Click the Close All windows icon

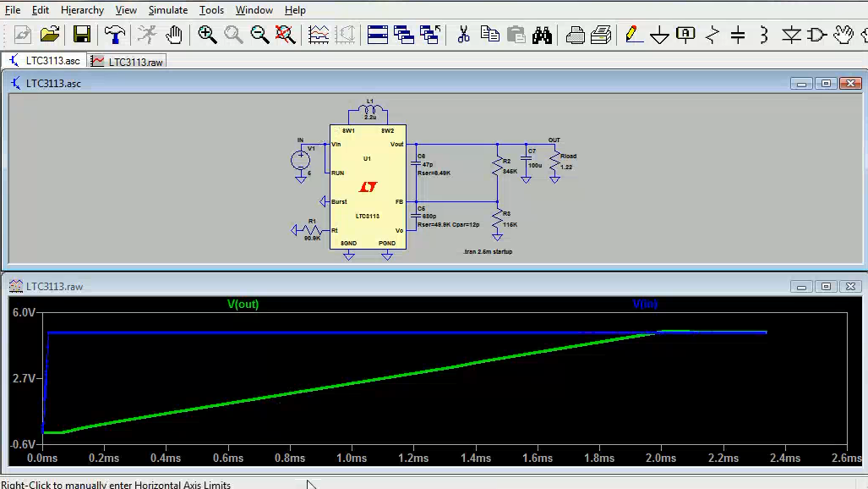[x=430, y=35]
